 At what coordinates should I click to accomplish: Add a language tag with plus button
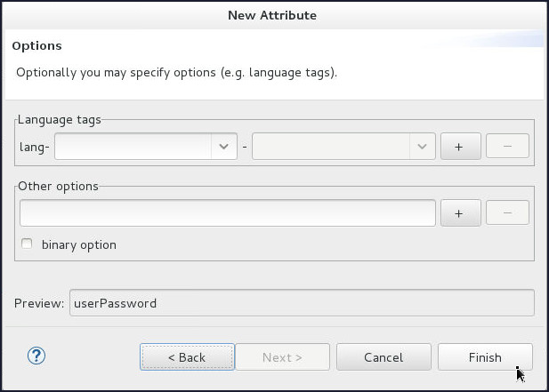click(x=460, y=146)
